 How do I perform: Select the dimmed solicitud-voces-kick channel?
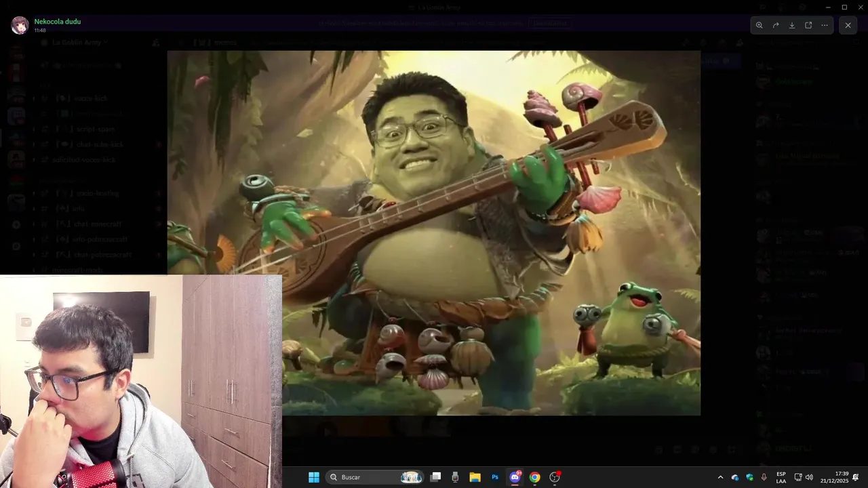84,160
